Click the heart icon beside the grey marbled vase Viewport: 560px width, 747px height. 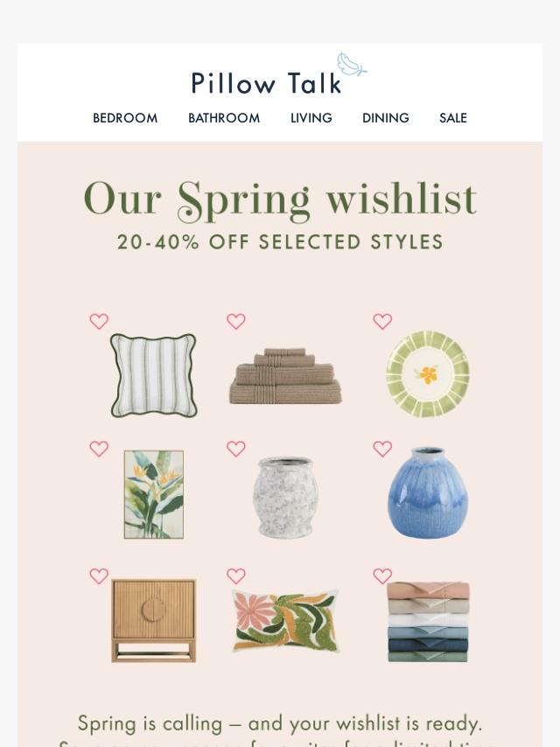(236, 449)
